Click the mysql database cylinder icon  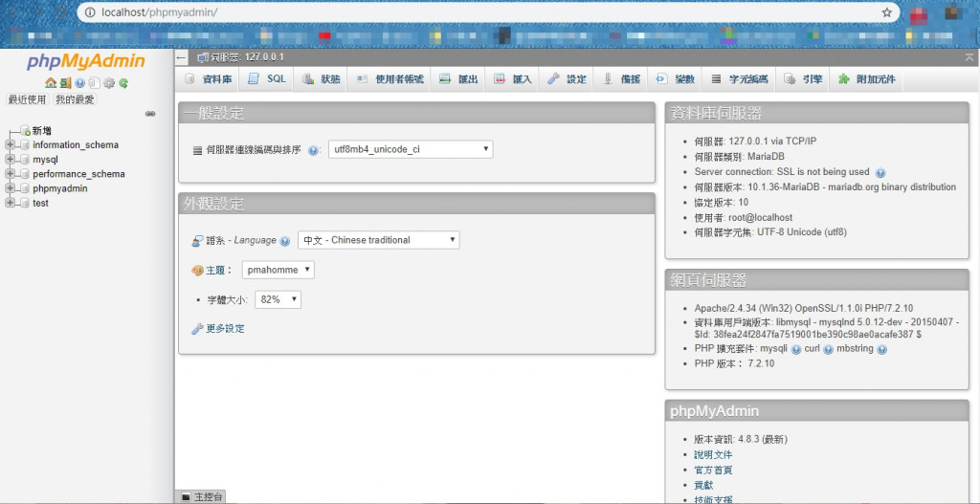(x=24, y=160)
